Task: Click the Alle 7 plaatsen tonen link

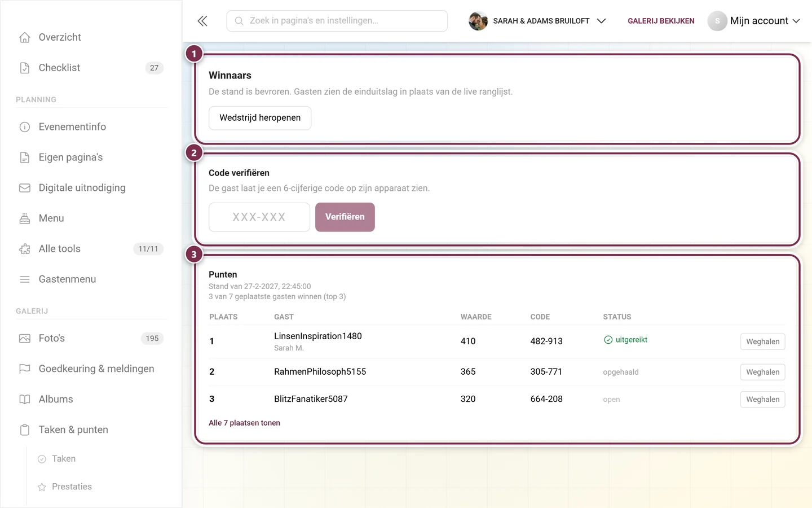Action: point(244,423)
